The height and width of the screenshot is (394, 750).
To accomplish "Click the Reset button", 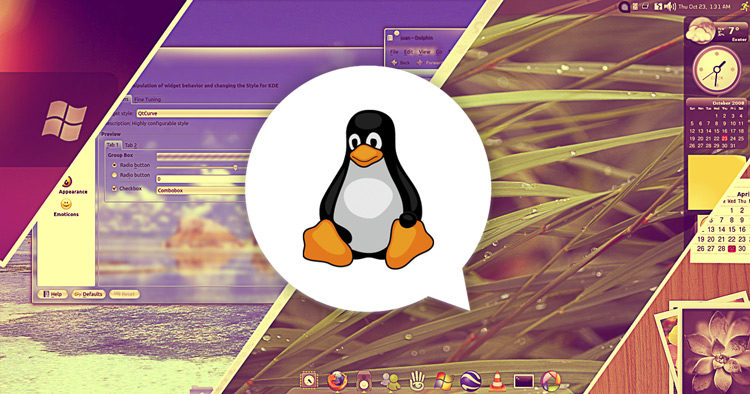I will click(124, 294).
